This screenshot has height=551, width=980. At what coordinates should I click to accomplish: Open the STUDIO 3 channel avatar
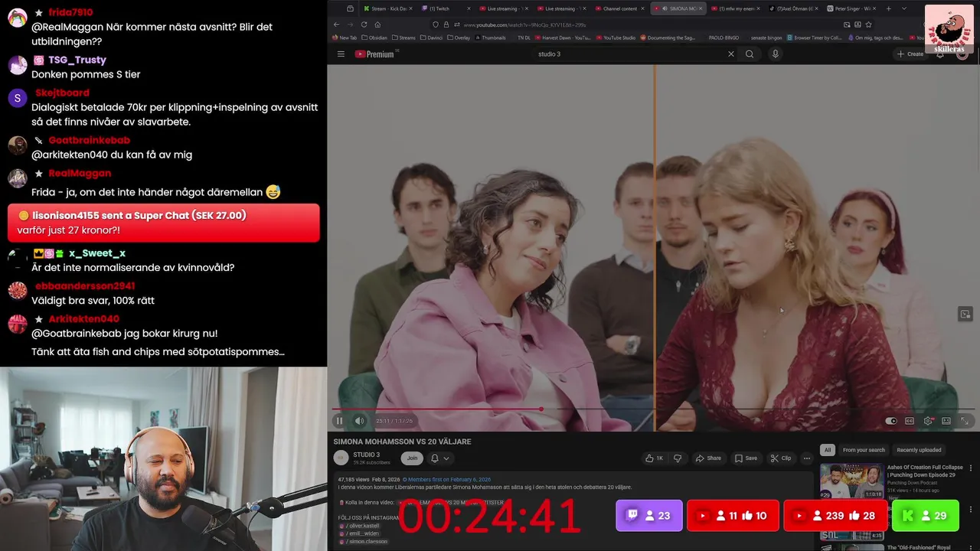341,458
